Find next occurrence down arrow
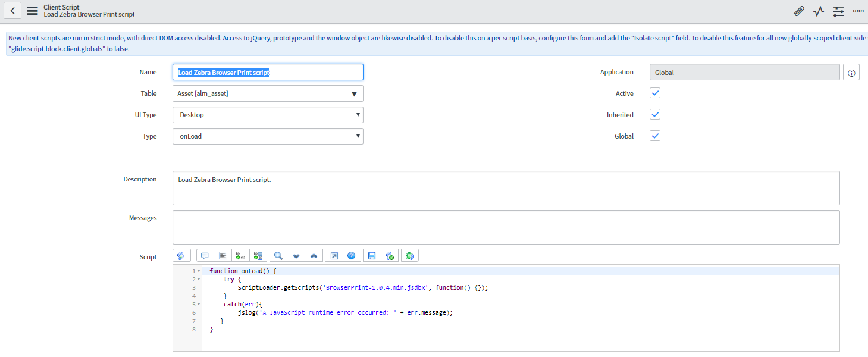Viewport: 868px width, 357px height. [x=296, y=255]
